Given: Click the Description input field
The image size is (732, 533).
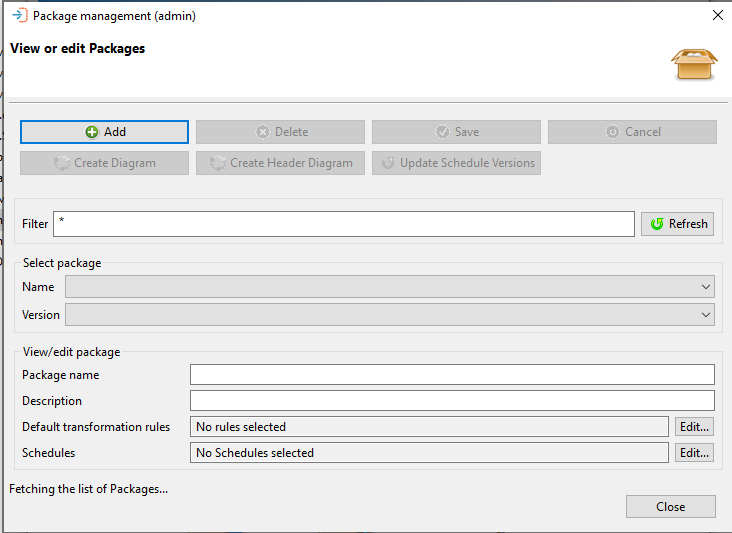Looking at the screenshot, I should [452, 400].
